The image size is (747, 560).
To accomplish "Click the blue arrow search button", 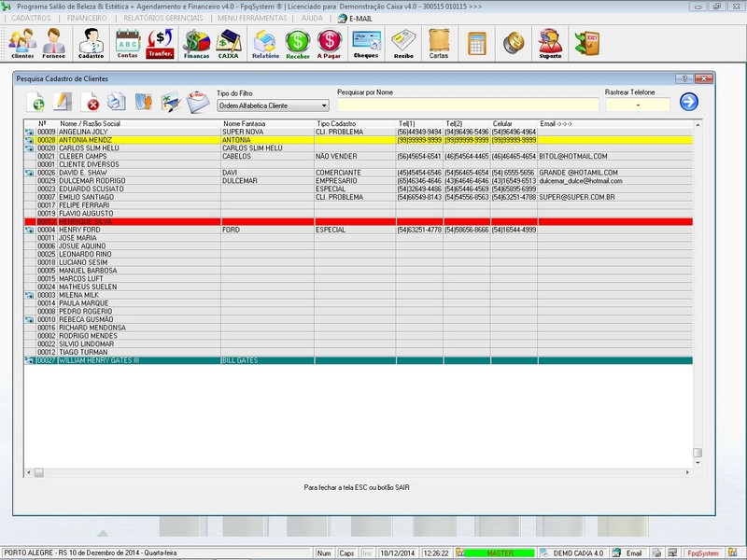I will (689, 103).
